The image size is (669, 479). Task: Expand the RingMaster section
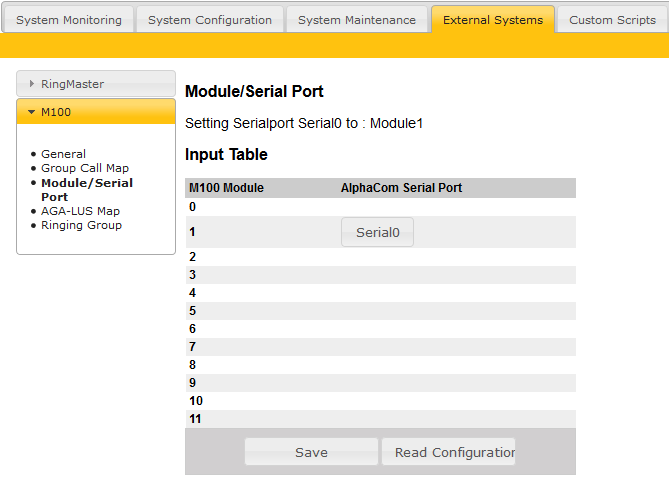point(96,84)
